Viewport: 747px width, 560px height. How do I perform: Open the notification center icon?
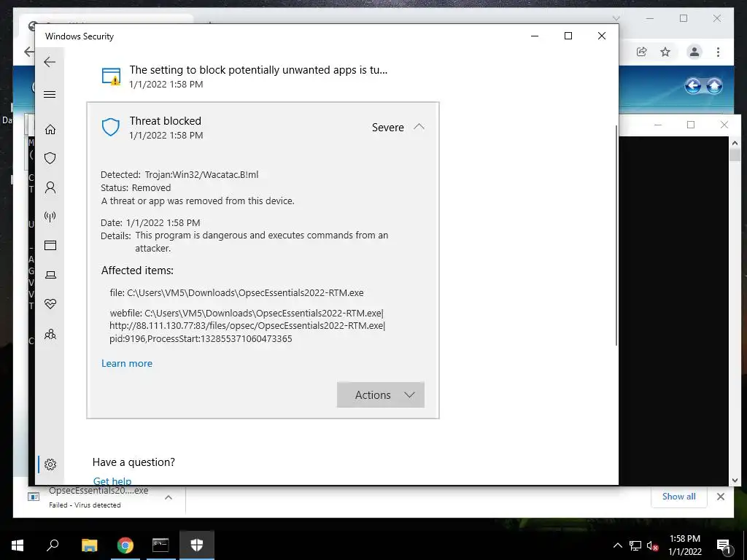pos(724,545)
